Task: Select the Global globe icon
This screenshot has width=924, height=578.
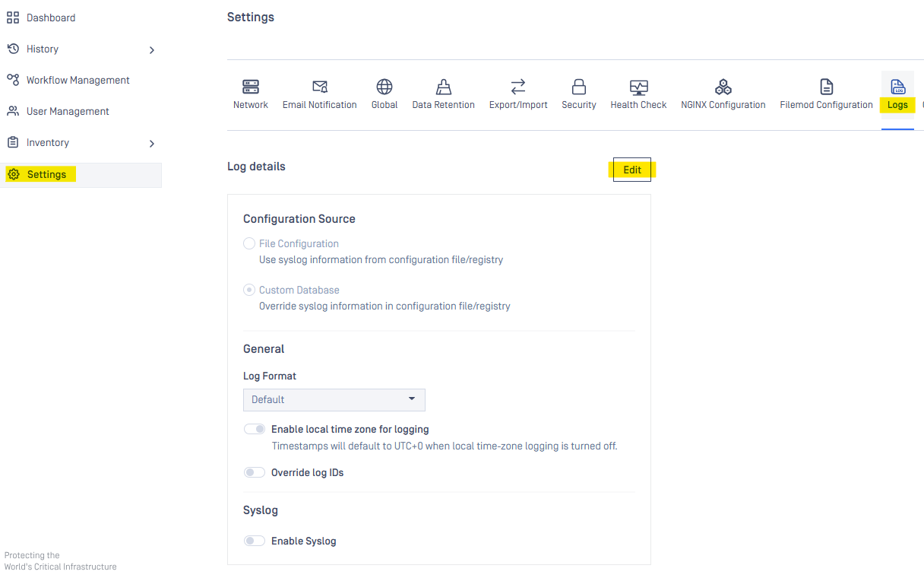Action: click(384, 87)
